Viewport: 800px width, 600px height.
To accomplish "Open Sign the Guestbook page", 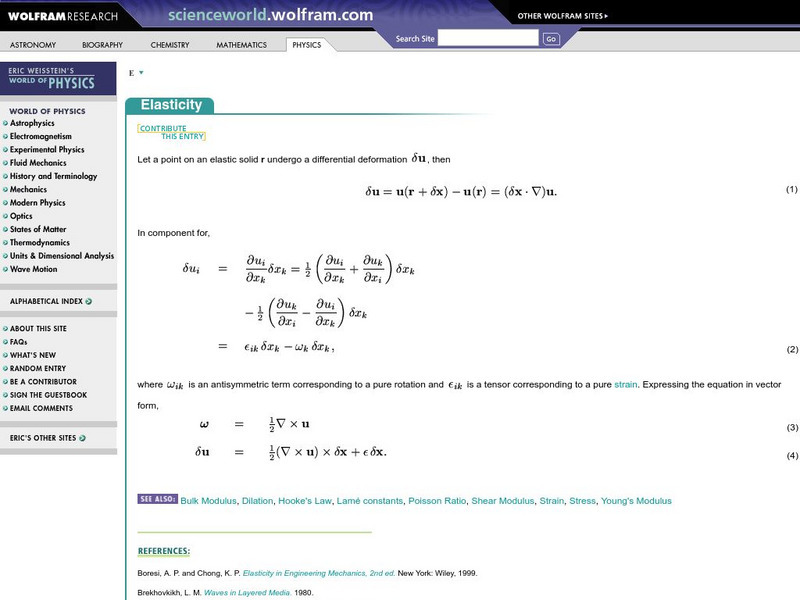I will coord(48,395).
